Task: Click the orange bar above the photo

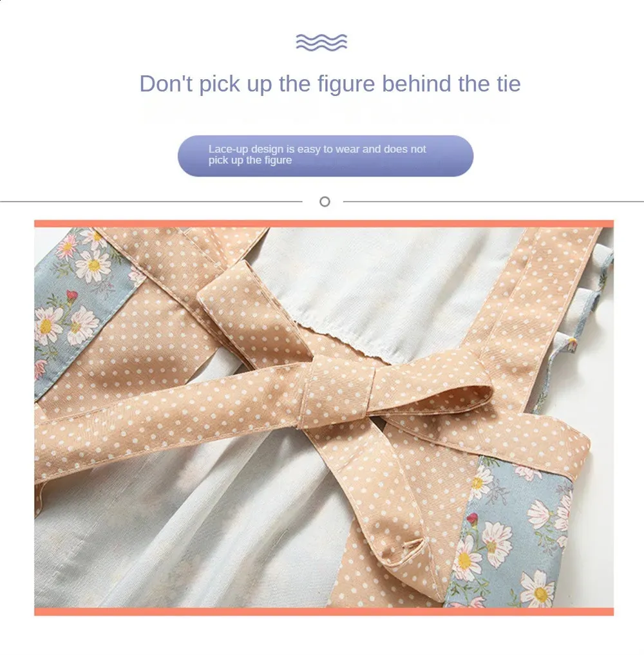Action: pos(324,224)
